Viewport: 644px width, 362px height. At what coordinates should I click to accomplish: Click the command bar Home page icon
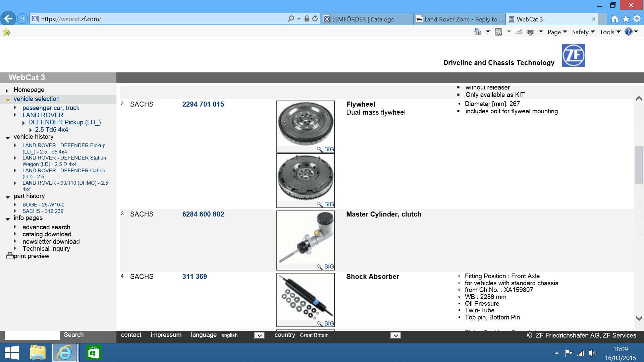click(477, 32)
